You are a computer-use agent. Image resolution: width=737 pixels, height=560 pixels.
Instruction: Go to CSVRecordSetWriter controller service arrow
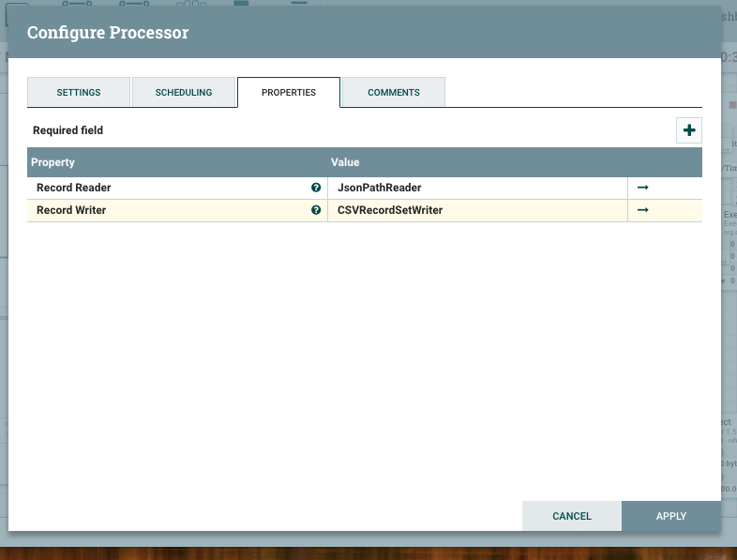pos(643,210)
